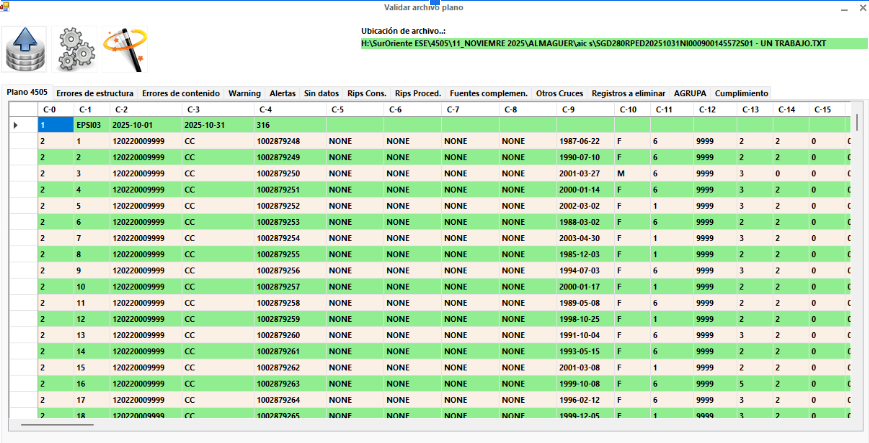Click the database upload icon

26,49
